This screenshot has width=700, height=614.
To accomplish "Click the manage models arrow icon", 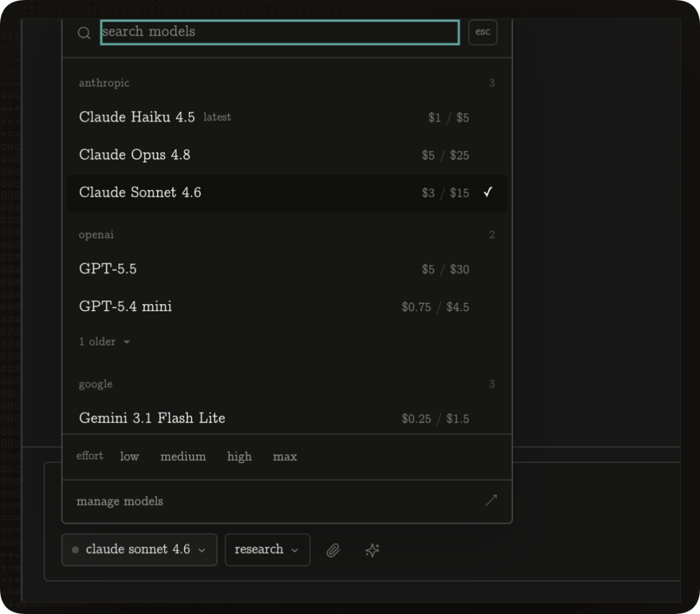I will [x=491, y=501].
